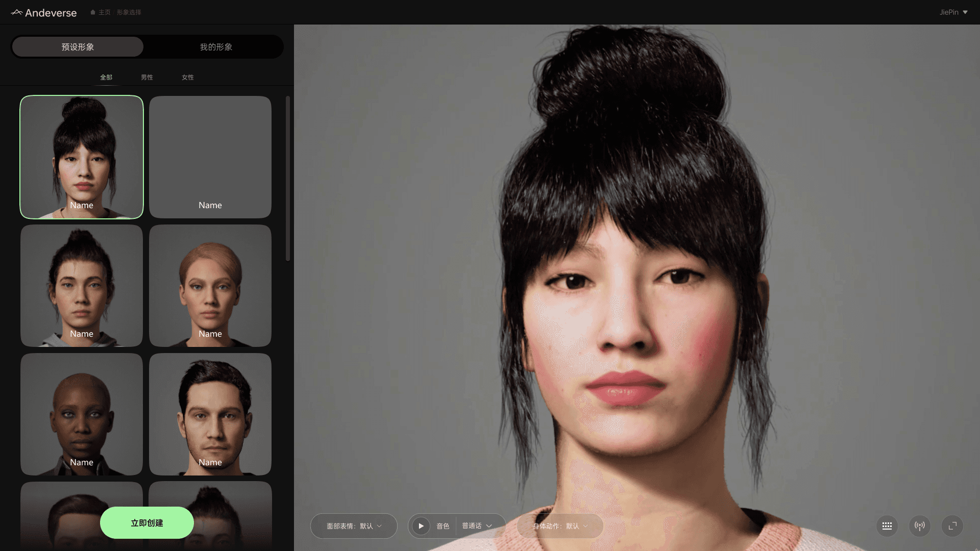Select the dark-haired man avatar
This screenshot has height=551, width=980.
(x=210, y=414)
